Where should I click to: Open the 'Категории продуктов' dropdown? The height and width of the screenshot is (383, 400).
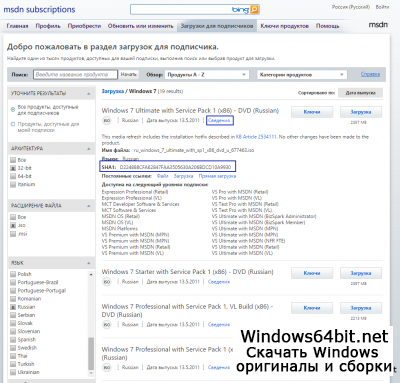tap(302, 75)
